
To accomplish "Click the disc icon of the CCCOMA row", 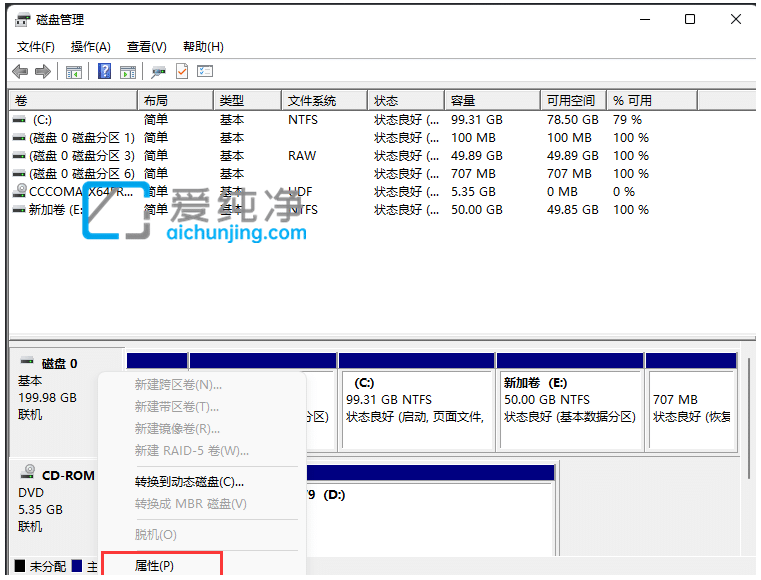I will point(19,190).
